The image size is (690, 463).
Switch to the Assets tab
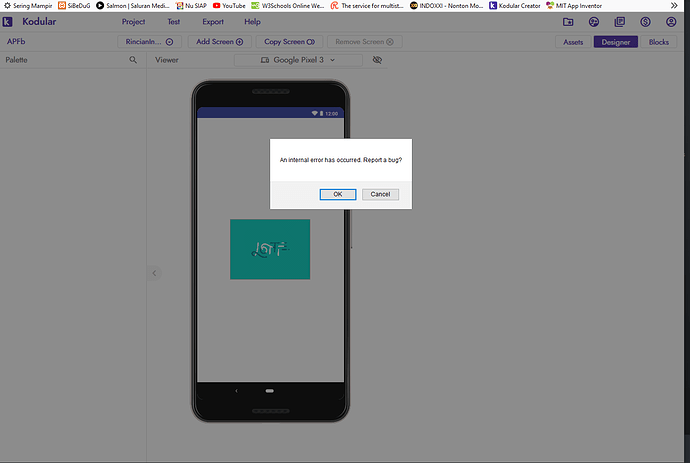pos(573,42)
